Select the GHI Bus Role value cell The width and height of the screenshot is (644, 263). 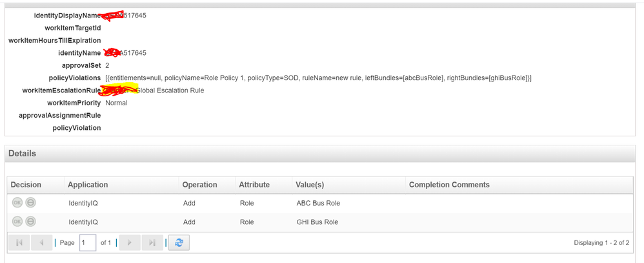317,222
